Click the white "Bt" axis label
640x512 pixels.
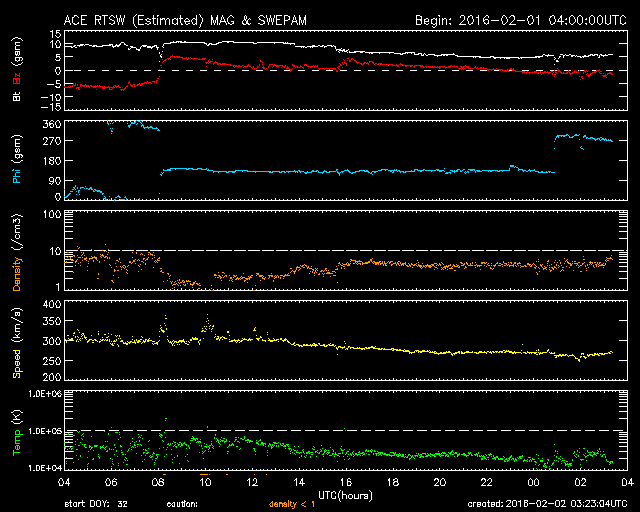(x=17, y=96)
